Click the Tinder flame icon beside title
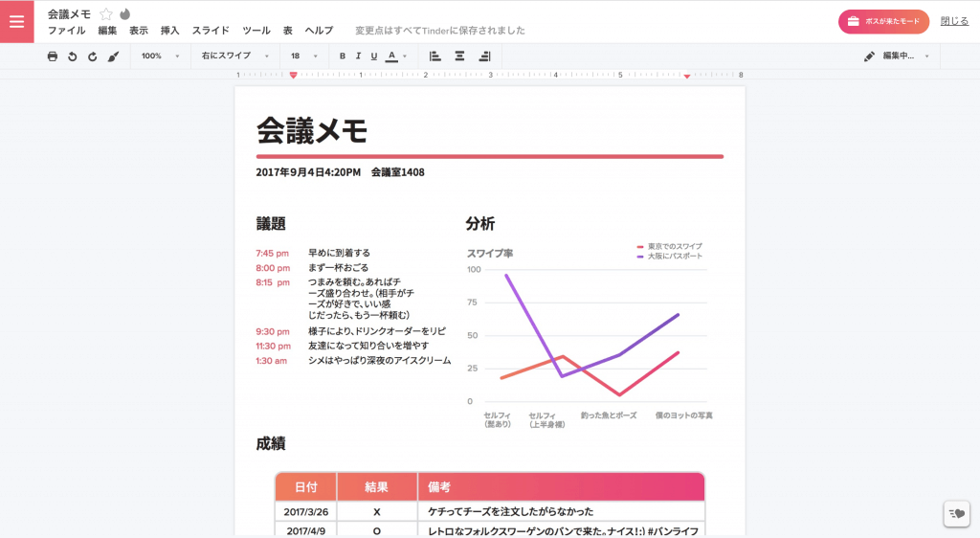This screenshot has width=980, height=538. pyautogui.click(x=124, y=14)
